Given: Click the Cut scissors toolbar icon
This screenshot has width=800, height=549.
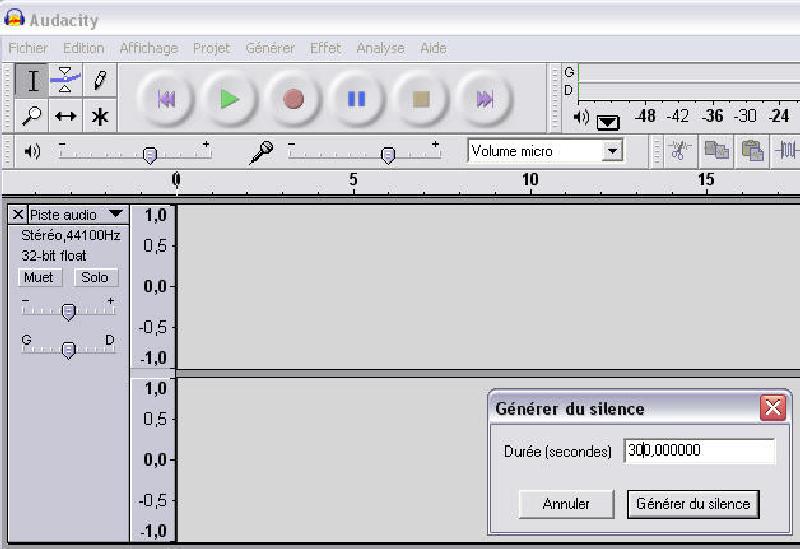Looking at the screenshot, I should [681, 151].
